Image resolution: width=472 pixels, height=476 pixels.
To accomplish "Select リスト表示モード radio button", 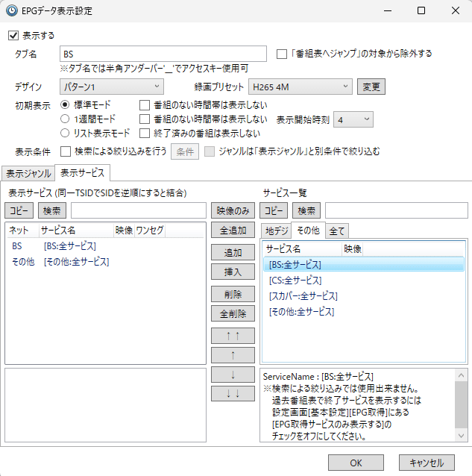I will (65, 133).
